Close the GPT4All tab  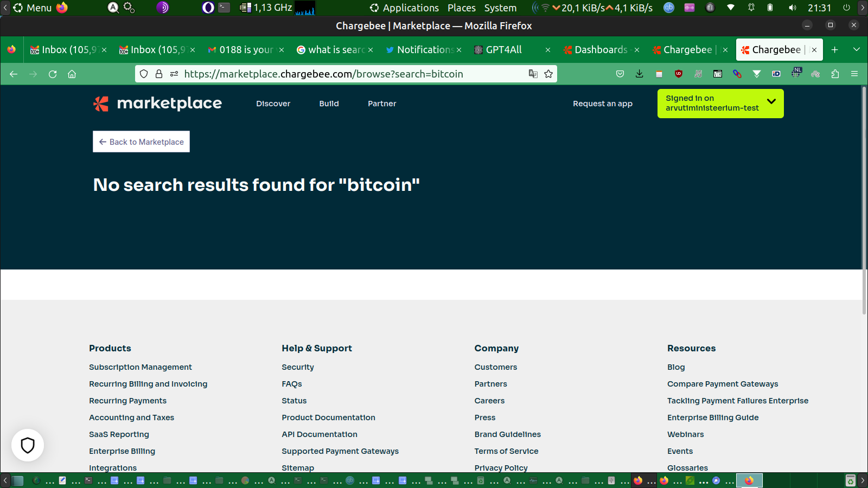pyautogui.click(x=548, y=50)
